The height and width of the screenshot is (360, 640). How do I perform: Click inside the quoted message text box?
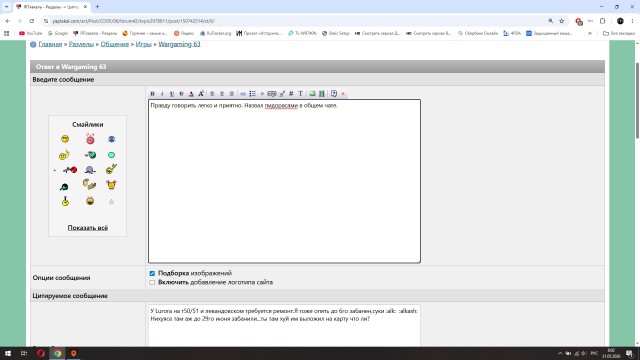pos(284,325)
